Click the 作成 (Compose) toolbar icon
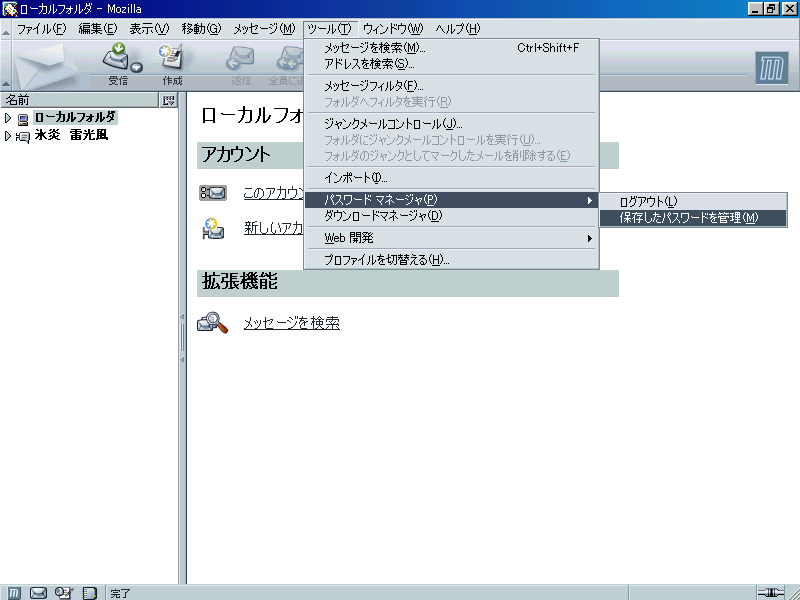Viewport: 800px width, 600px height. coord(172,57)
